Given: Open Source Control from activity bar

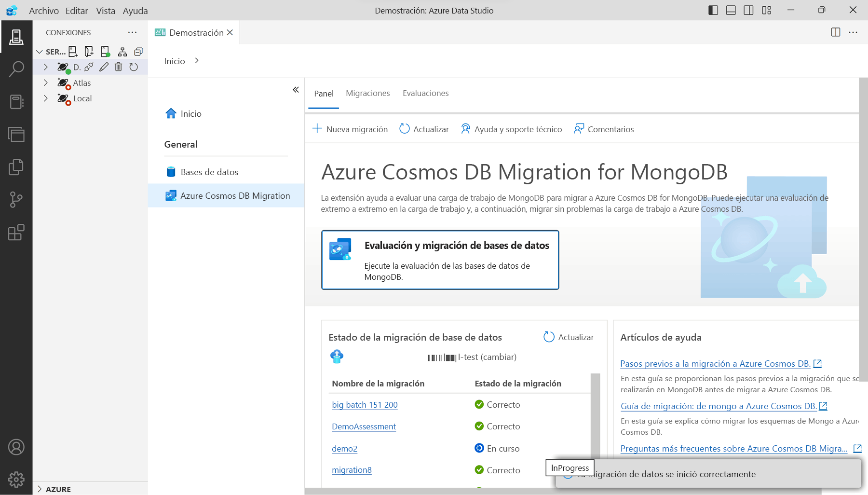Looking at the screenshot, I should pyautogui.click(x=16, y=199).
